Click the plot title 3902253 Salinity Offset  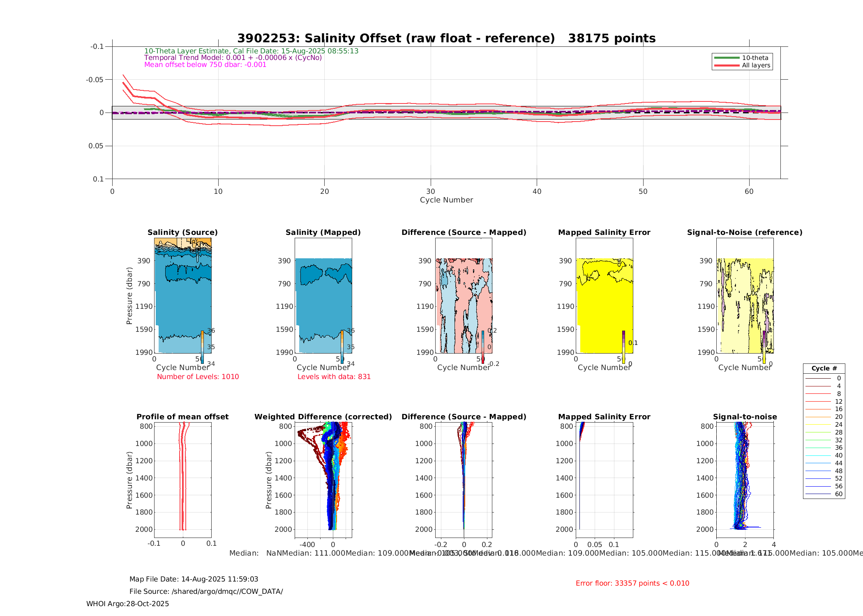point(446,38)
